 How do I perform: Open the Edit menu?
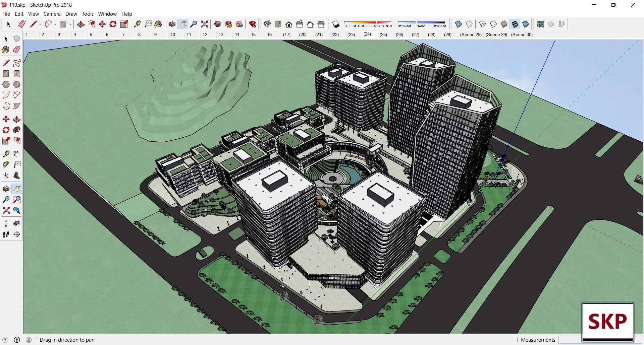click(x=19, y=14)
